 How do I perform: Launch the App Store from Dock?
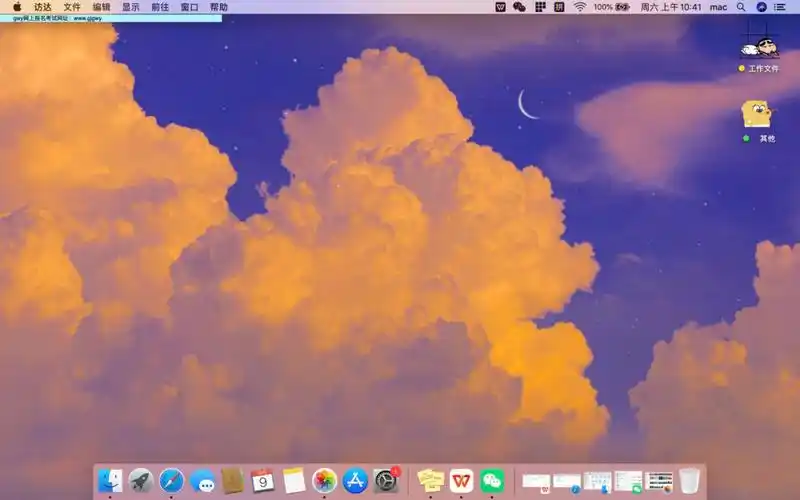[355, 481]
